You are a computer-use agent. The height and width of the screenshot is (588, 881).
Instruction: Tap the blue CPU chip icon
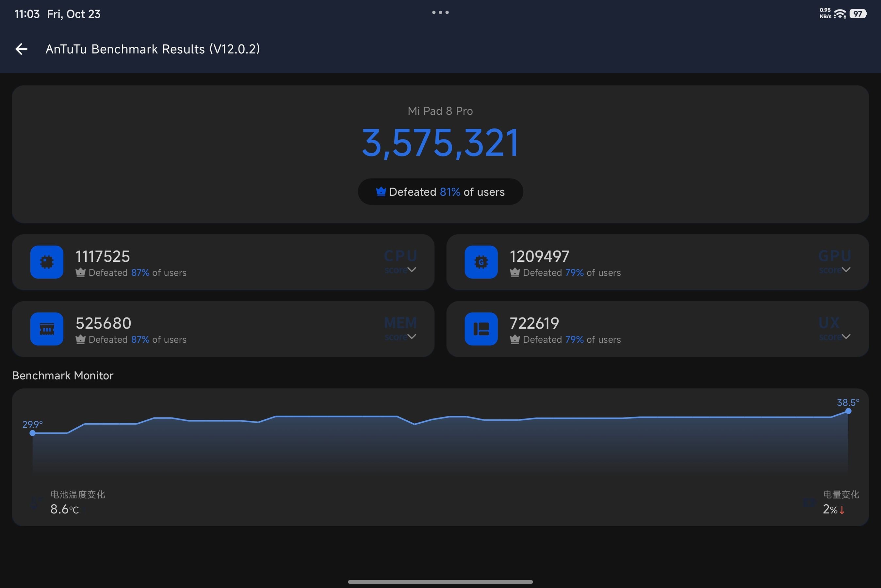tap(47, 262)
